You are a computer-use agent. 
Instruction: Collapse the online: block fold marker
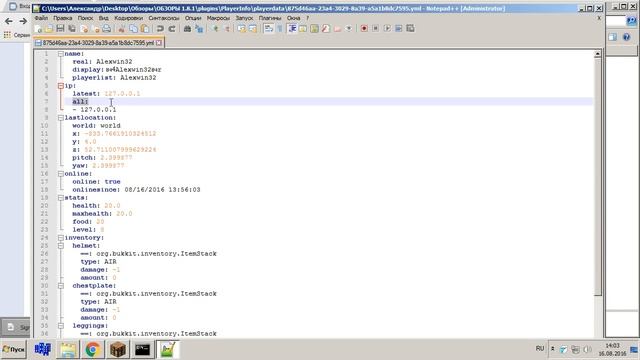(60, 174)
